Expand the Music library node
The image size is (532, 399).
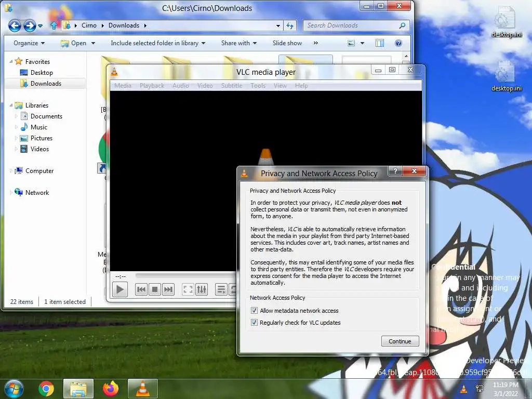16,127
